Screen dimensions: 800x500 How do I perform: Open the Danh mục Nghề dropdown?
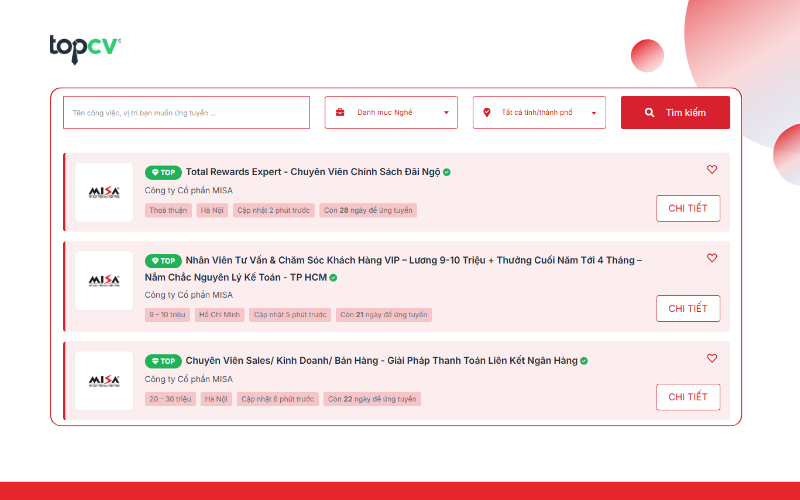pos(391,112)
